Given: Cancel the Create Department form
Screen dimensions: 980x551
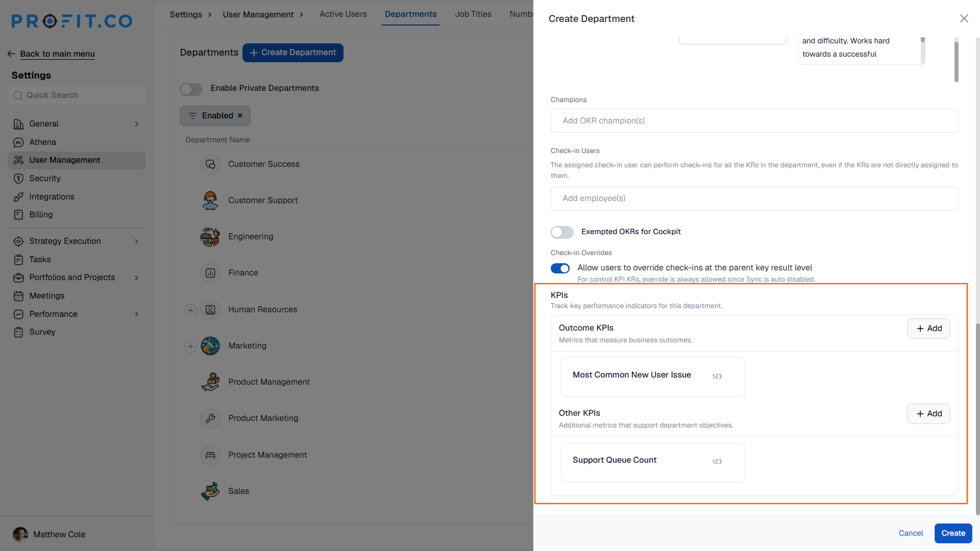Looking at the screenshot, I should (911, 533).
